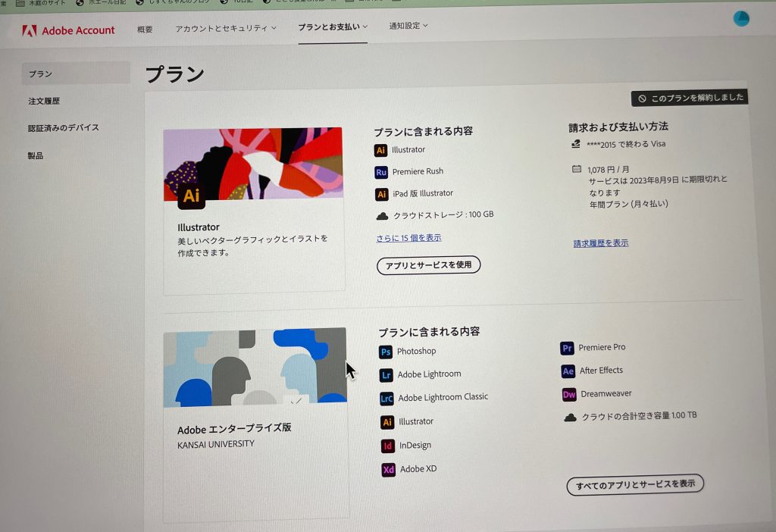Click the Premiere Pro icon

(567, 349)
